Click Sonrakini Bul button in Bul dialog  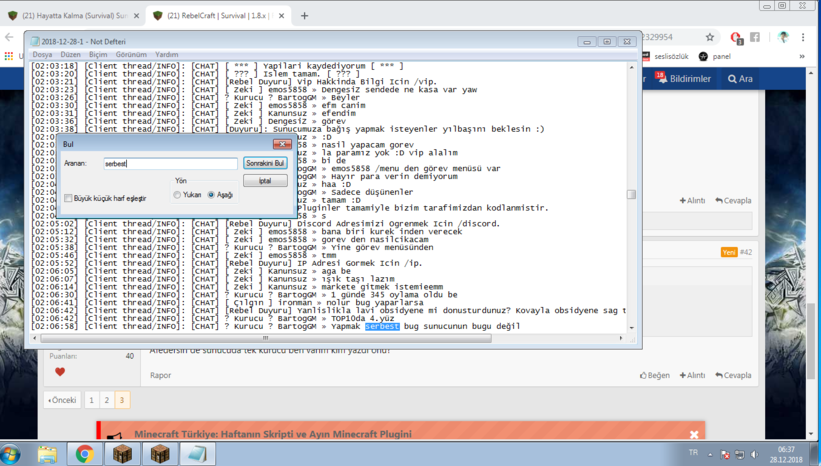click(265, 163)
